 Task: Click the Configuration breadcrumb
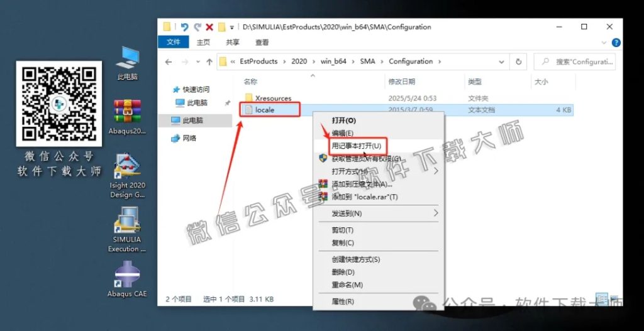click(411, 62)
